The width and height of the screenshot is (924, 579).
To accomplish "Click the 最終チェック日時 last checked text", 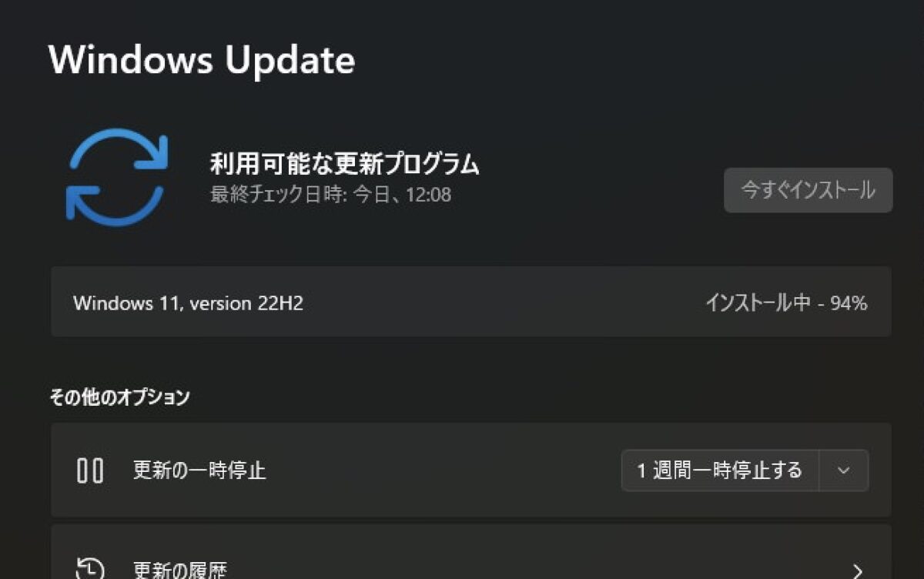I will coord(330,194).
